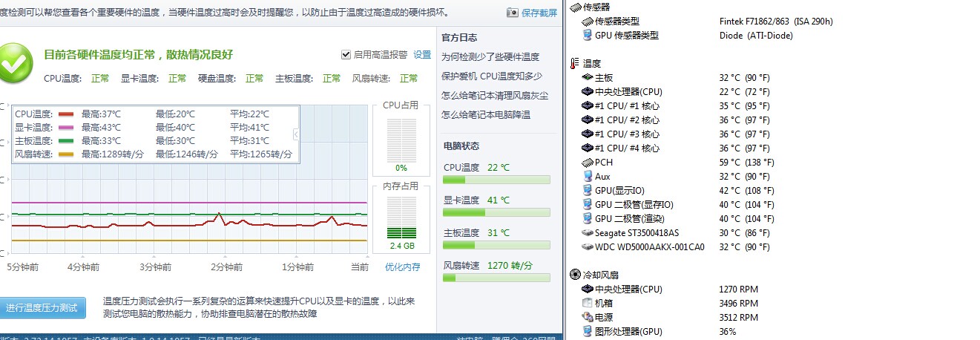Start the 进行温度压力测试 stress test
980x340 pixels.
point(42,307)
